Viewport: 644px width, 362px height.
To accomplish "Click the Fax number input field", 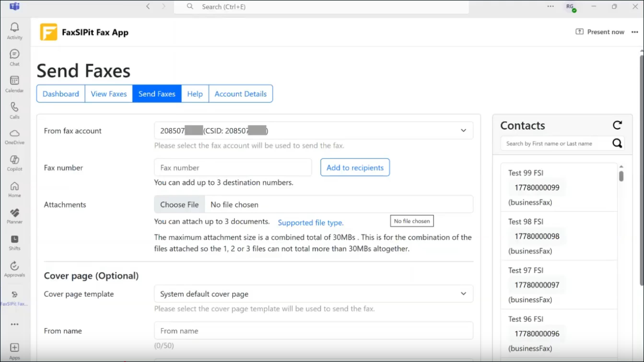I will pos(233,168).
